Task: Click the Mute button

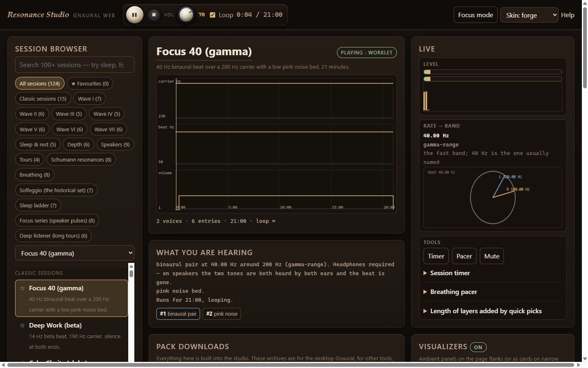Action: 492,256
